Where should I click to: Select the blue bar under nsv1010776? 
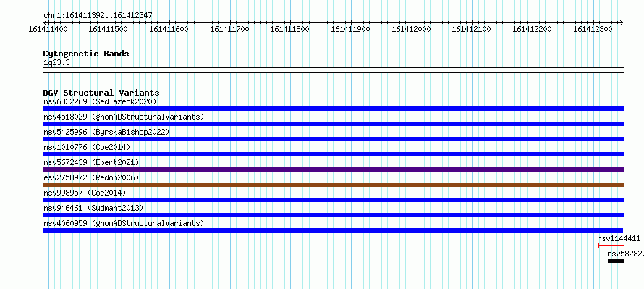coord(334,154)
